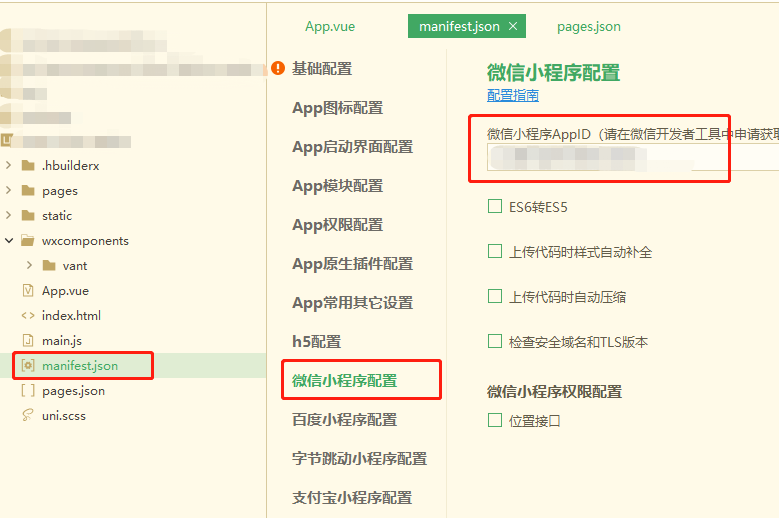Click the 微信小程序权限配置 heading
Viewport: 779px width, 518px height.
click(x=554, y=391)
